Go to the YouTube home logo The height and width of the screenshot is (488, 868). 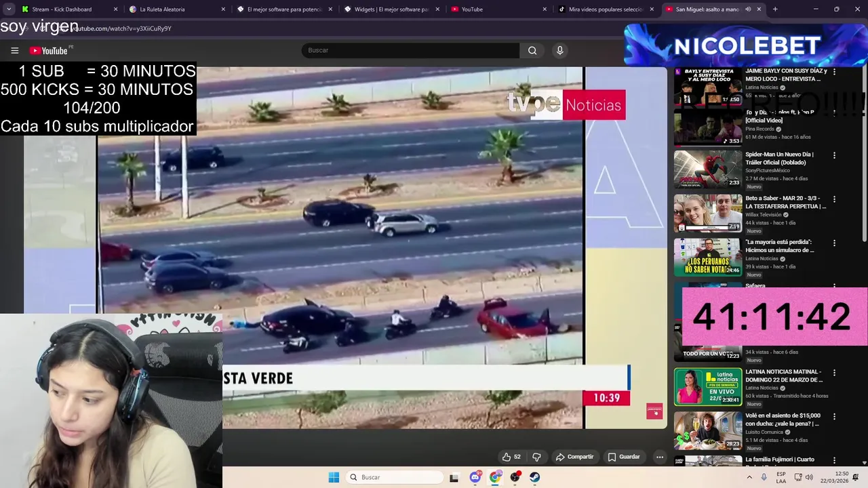pos(49,50)
